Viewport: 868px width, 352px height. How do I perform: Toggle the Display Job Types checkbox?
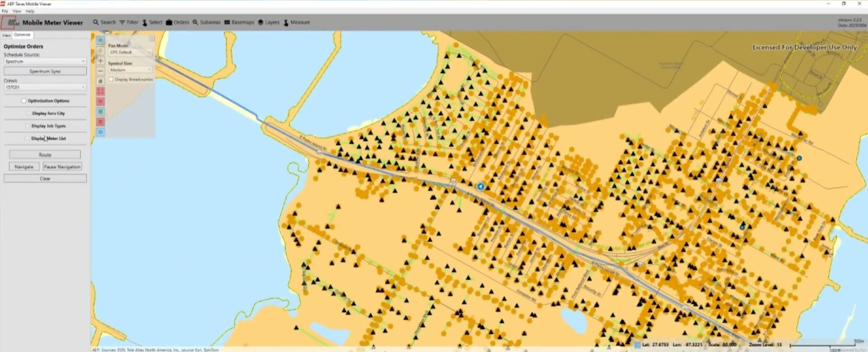coord(27,126)
